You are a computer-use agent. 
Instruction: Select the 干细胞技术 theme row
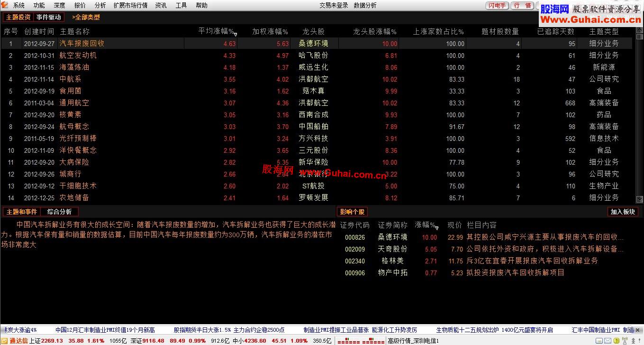pos(316,186)
